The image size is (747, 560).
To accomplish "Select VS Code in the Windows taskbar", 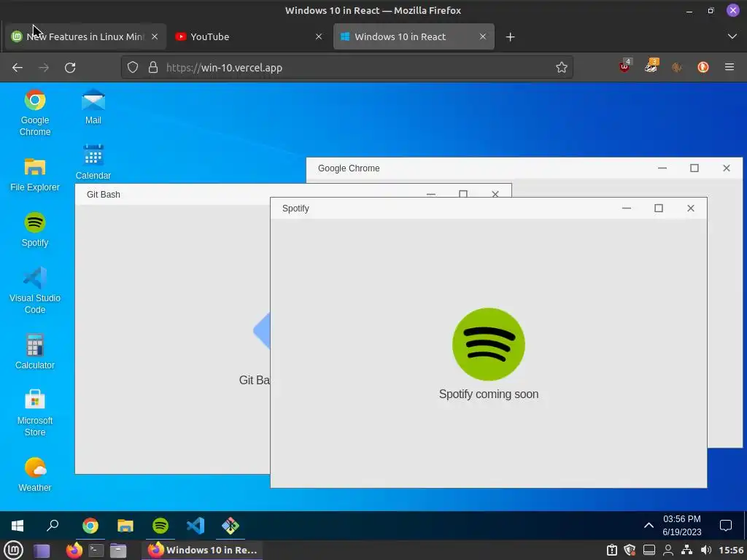I will click(196, 526).
